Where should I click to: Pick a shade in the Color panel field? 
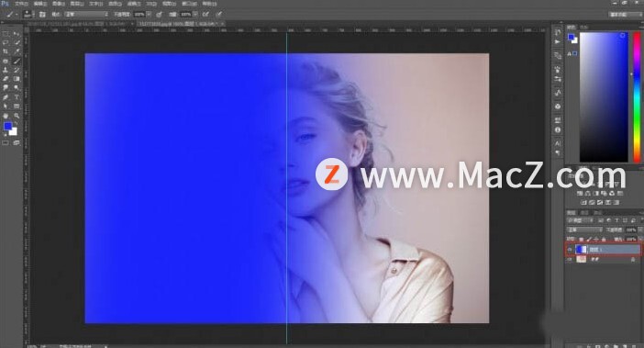tap(604, 97)
